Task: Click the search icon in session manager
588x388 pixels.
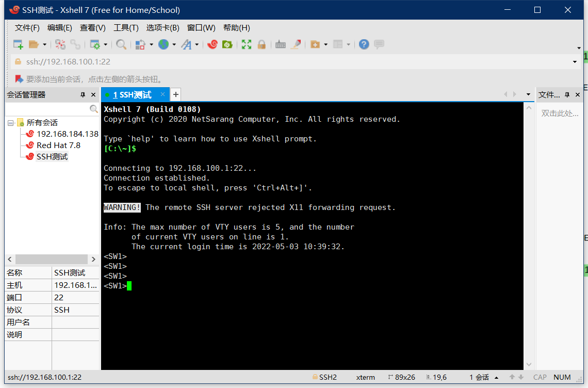Action: coord(94,109)
